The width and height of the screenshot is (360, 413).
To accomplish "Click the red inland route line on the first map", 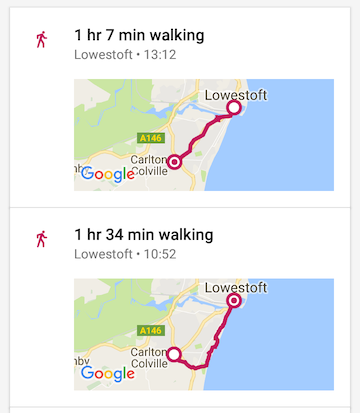I will click(x=200, y=136).
